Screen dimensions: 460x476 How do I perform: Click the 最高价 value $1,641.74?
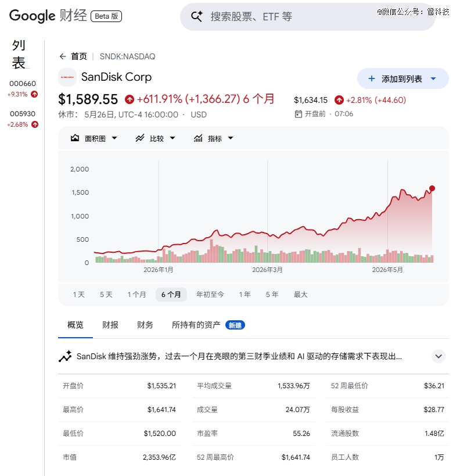pyautogui.click(x=161, y=410)
